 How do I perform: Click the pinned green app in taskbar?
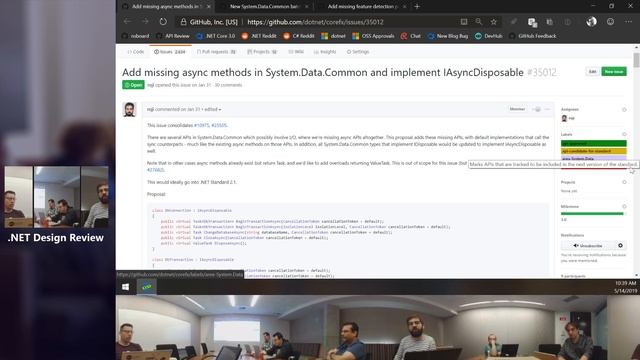click(x=147, y=287)
